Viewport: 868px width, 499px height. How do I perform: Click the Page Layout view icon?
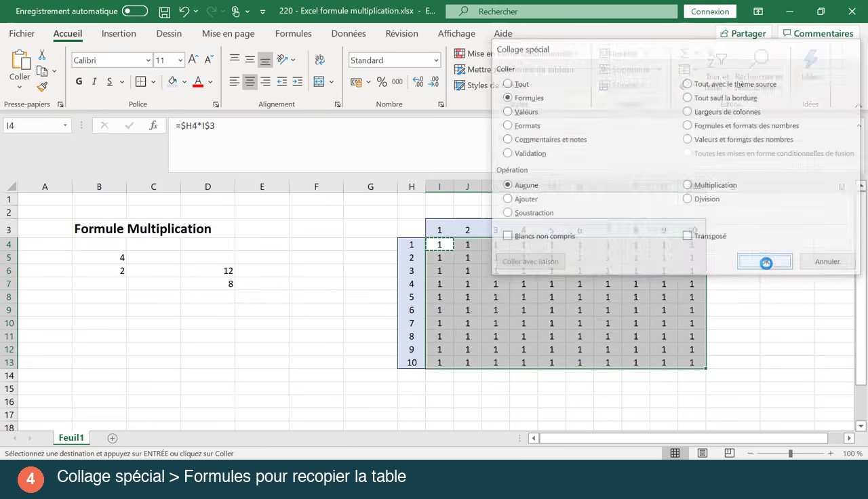(702, 453)
